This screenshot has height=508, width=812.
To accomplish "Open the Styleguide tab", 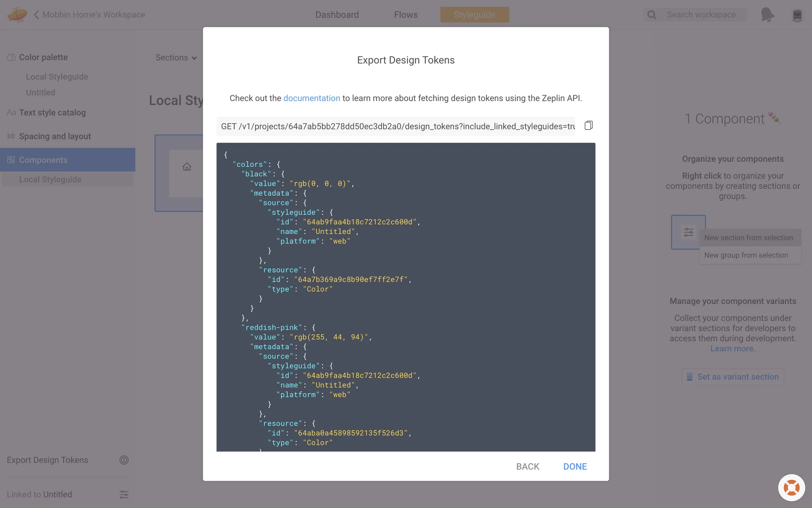I will (x=475, y=15).
